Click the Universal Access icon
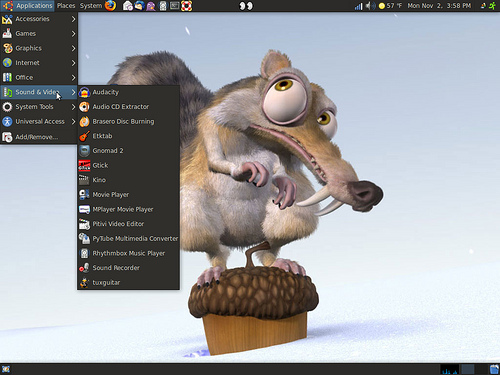 7,121
